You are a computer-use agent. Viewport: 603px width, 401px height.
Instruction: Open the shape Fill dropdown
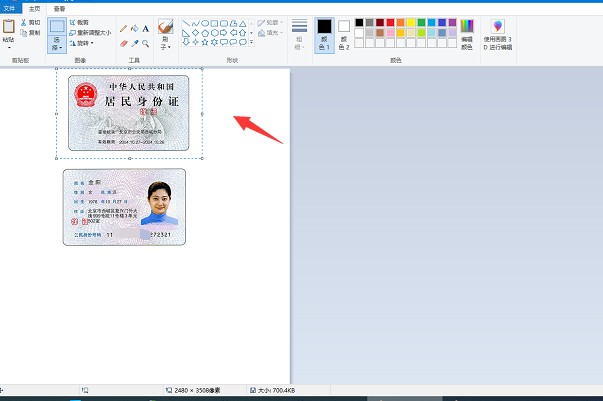coord(270,33)
